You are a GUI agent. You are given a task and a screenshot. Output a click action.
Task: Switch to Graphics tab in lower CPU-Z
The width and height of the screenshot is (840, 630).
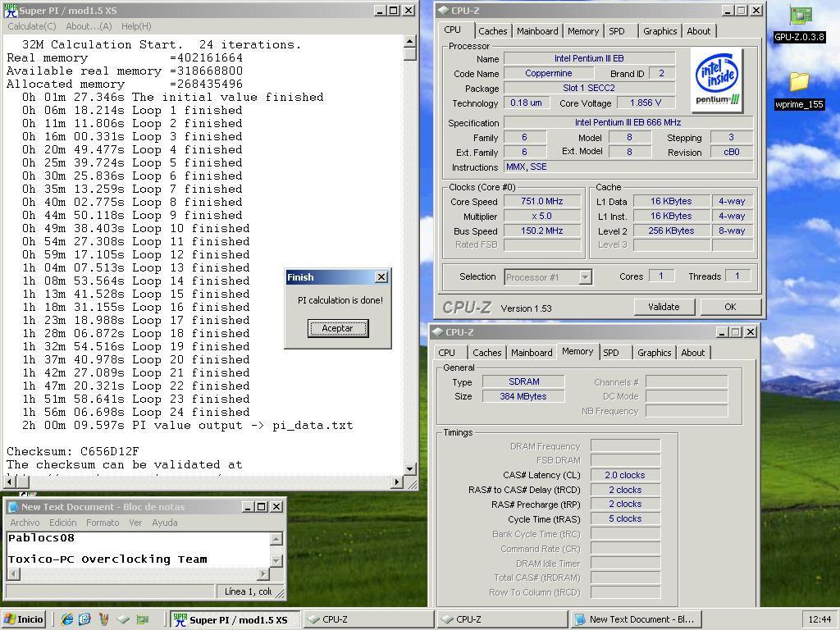point(654,353)
